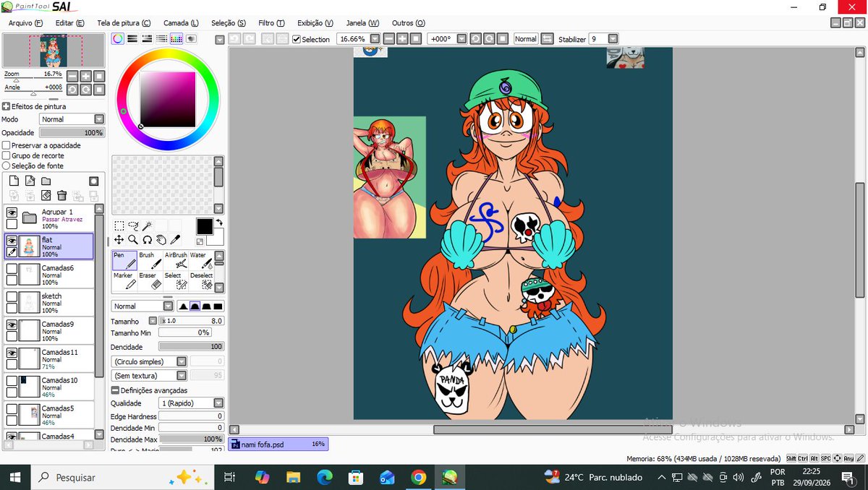Open the Seleção menu

pyautogui.click(x=228, y=23)
